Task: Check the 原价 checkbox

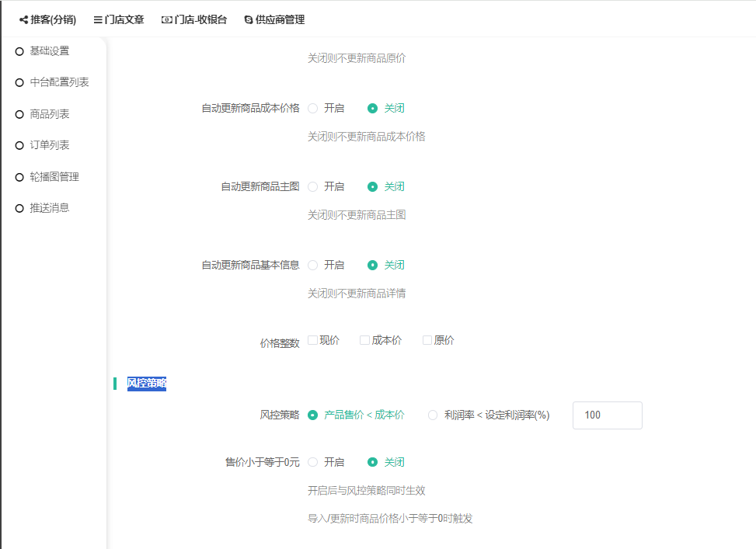Action: [427, 340]
